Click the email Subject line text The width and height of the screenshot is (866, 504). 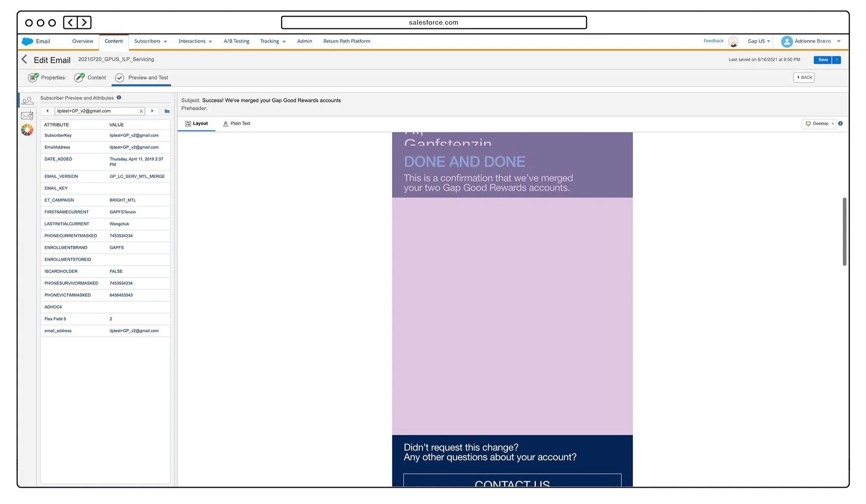coord(271,101)
